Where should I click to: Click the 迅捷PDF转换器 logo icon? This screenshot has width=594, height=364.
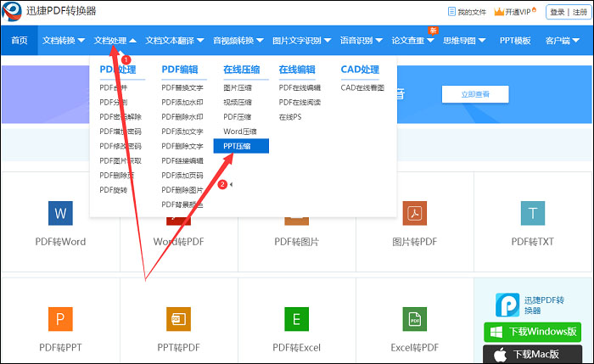[12, 11]
